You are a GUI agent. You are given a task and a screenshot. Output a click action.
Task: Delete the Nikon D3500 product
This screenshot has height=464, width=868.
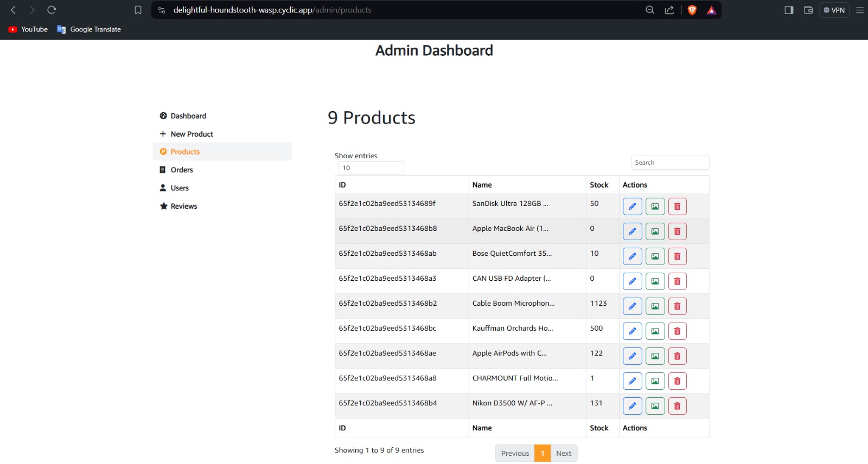click(x=677, y=406)
